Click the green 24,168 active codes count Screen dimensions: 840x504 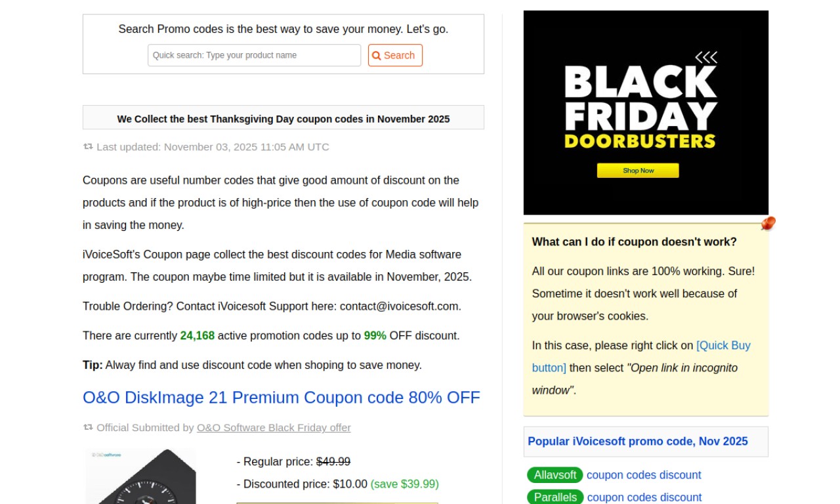(197, 335)
